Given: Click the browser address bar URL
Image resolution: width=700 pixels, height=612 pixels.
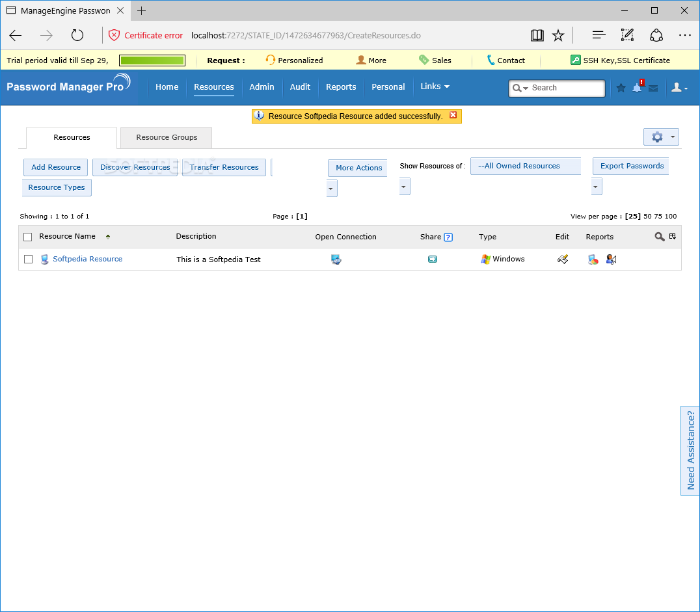Looking at the screenshot, I should [x=306, y=35].
